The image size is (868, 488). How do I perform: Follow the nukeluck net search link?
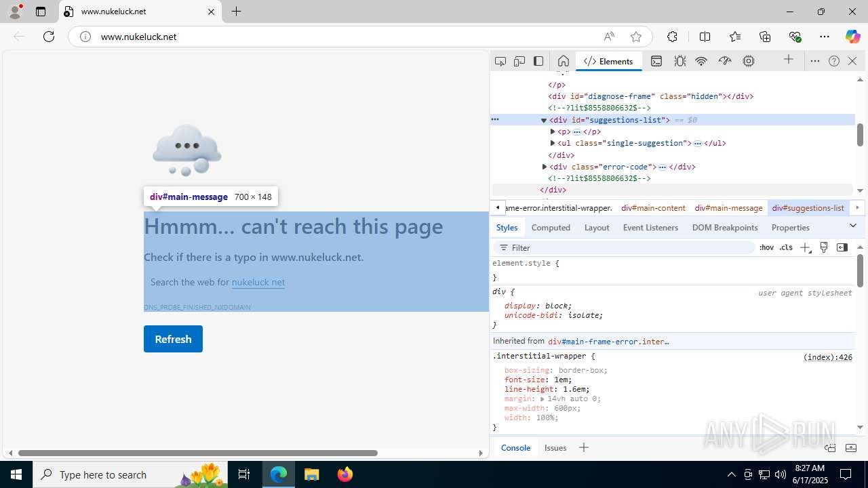coord(258,282)
